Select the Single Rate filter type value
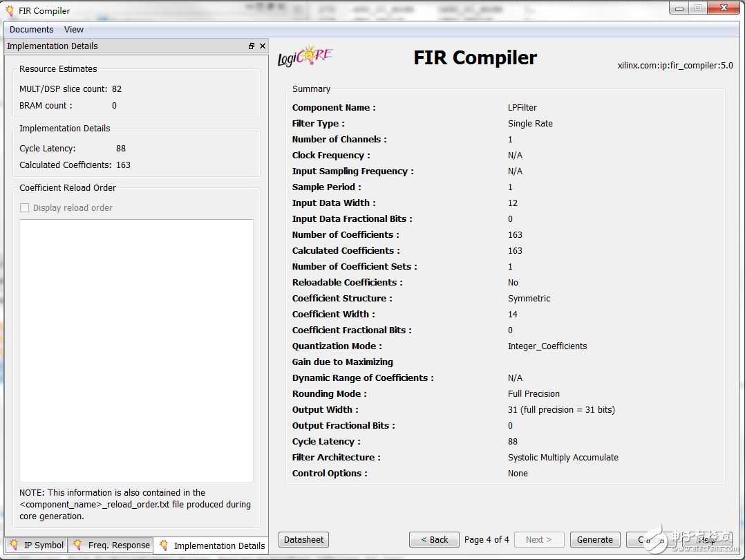 [530, 124]
